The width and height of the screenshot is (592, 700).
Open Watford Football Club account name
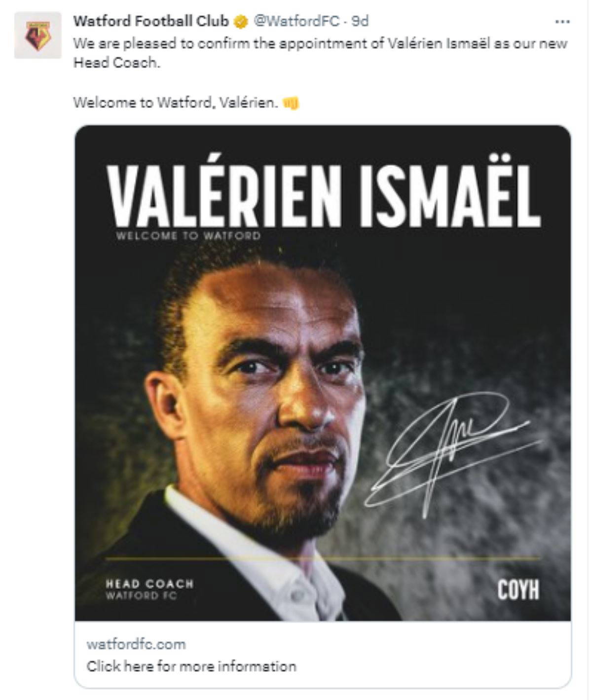click(x=151, y=21)
